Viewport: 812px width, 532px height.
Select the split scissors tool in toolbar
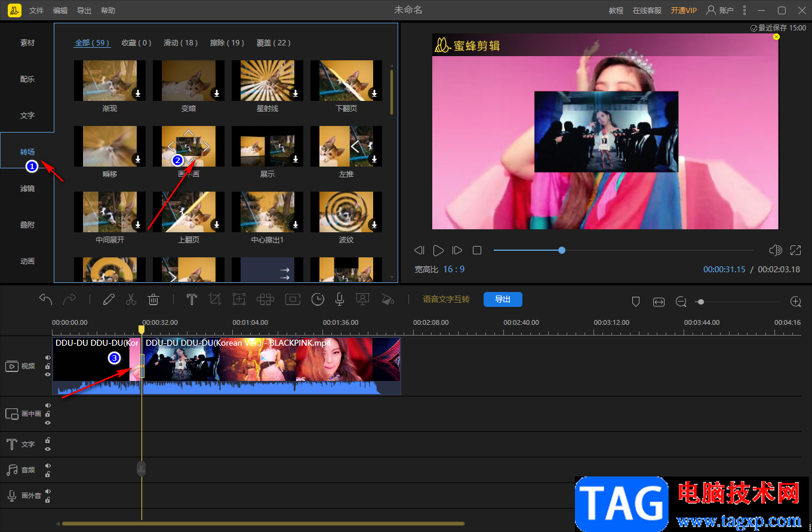(131, 299)
